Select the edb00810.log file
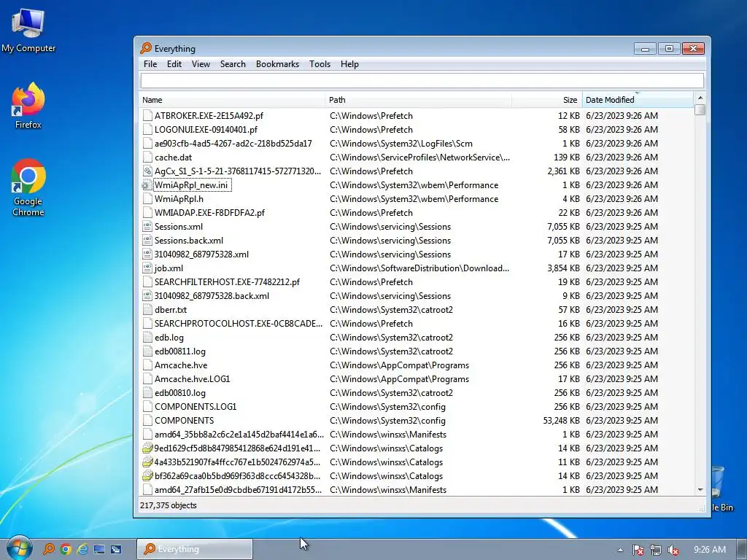Screen dimensions: 747x560 pyautogui.click(x=180, y=393)
